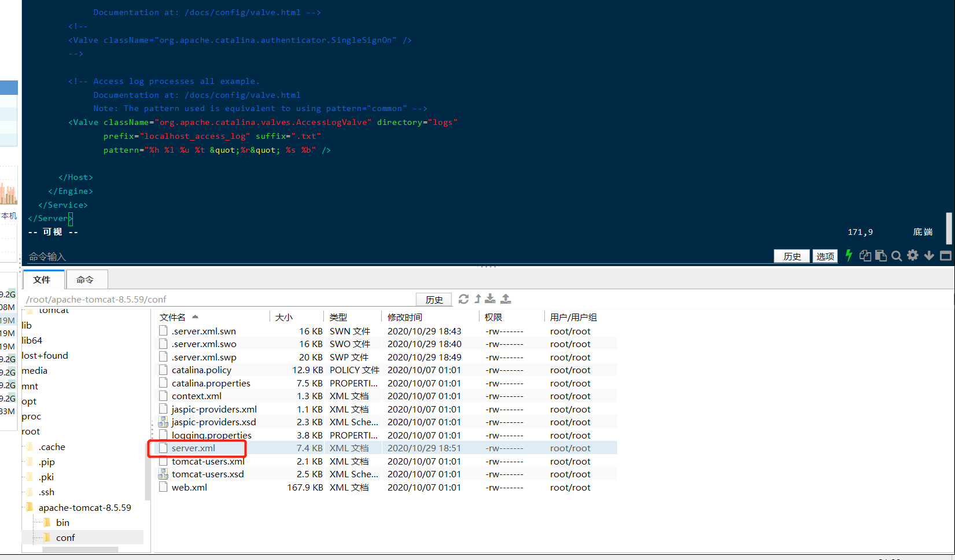This screenshot has height=560, width=955.
Task: Refresh the file list
Action: [x=463, y=299]
